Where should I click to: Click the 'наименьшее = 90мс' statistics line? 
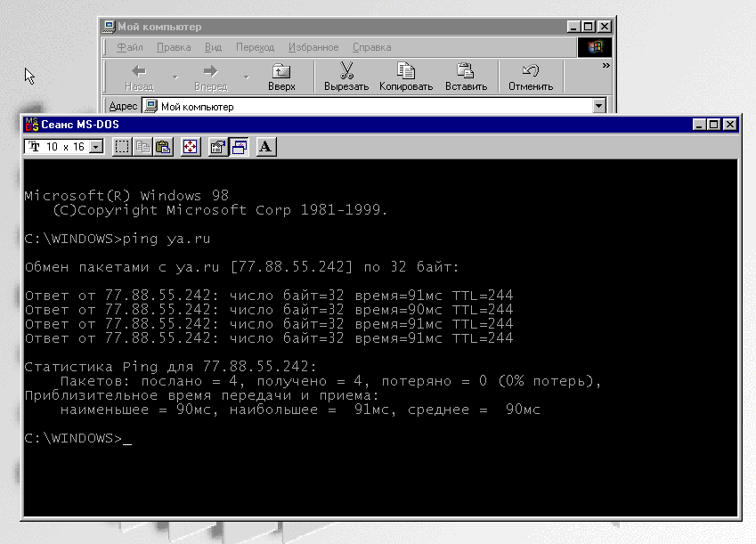(x=300, y=410)
